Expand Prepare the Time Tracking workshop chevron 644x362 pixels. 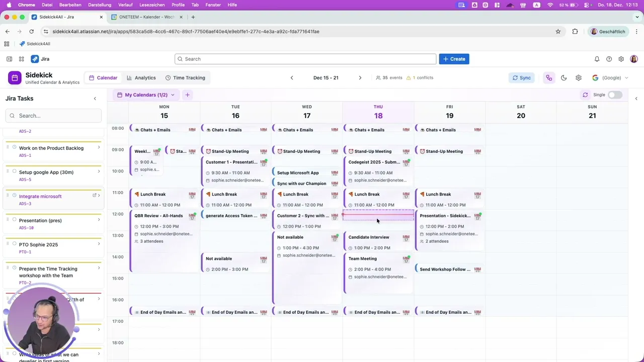[x=99, y=268]
